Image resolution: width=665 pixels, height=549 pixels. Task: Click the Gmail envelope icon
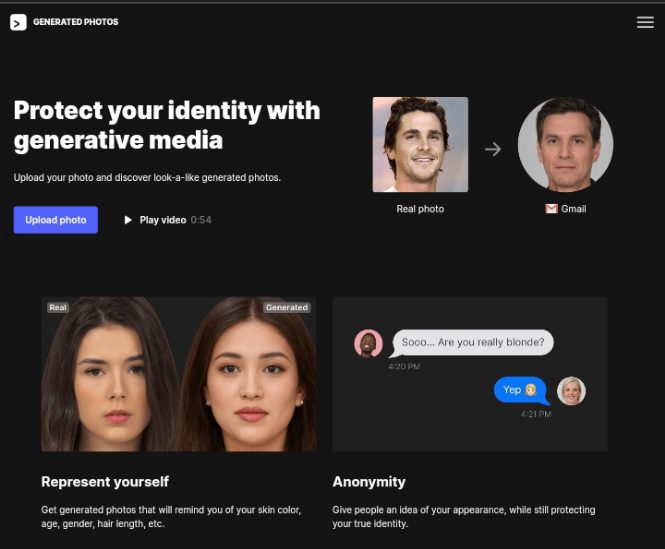[x=551, y=209]
